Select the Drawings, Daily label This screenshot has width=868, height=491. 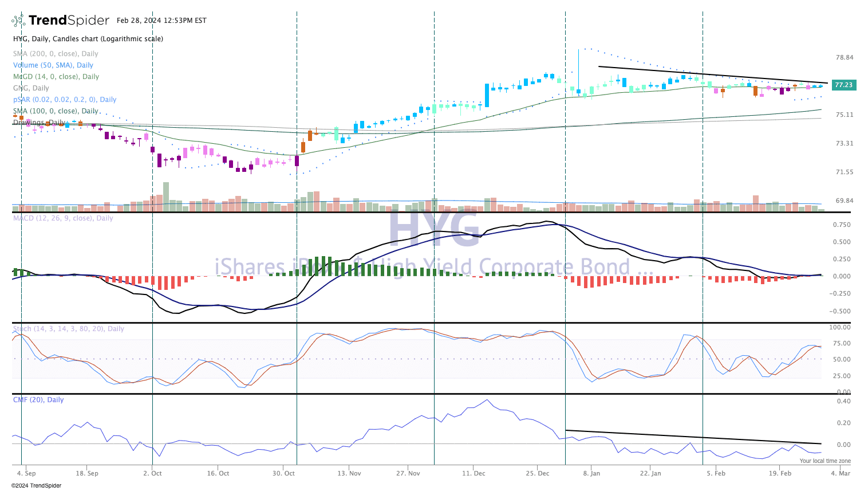[39, 123]
